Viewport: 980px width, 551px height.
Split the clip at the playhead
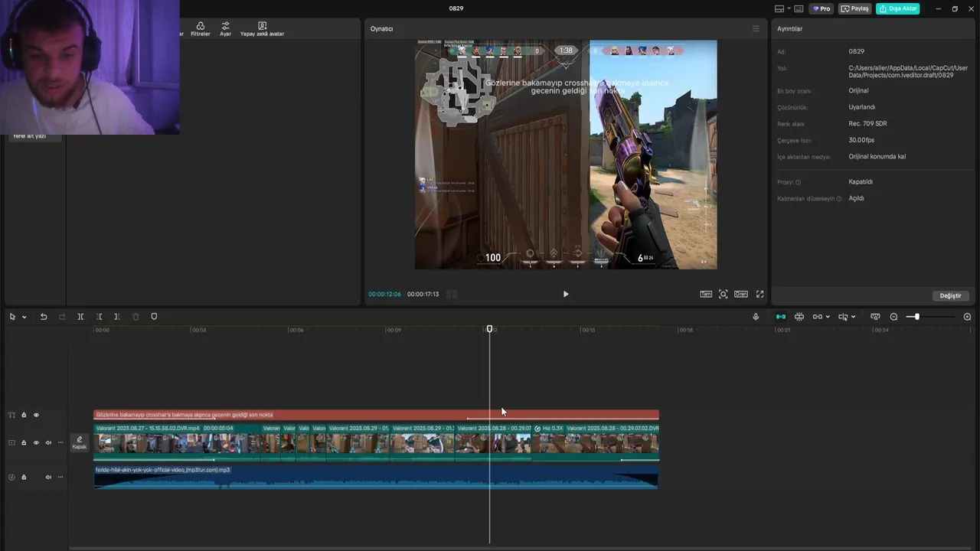(80, 317)
